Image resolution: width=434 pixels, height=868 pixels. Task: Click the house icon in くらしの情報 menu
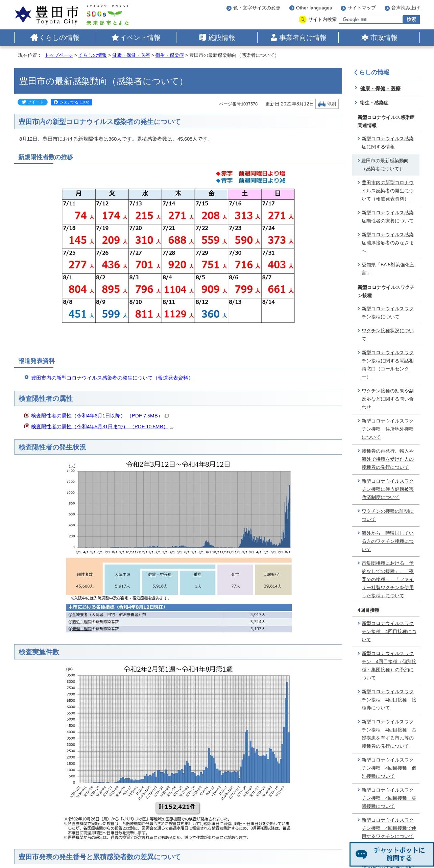click(34, 38)
